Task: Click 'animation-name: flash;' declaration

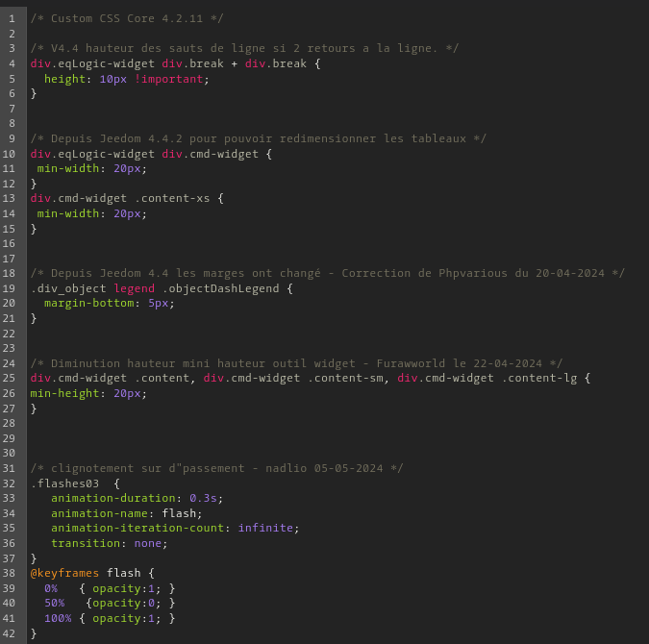Action: tap(127, 513)
